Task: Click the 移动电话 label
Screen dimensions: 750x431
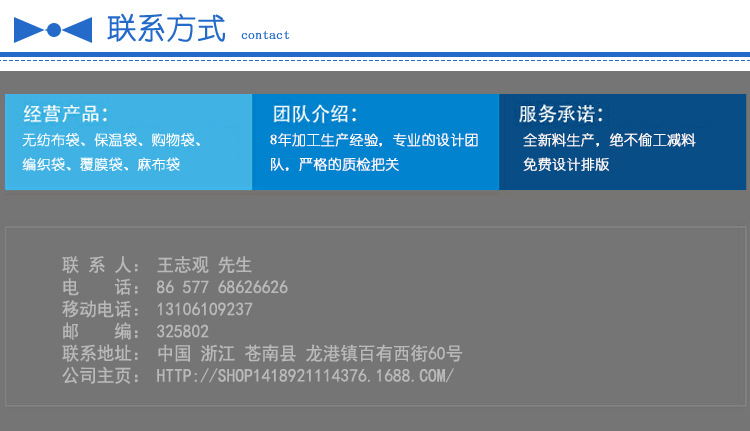Action: coord(101,310)
